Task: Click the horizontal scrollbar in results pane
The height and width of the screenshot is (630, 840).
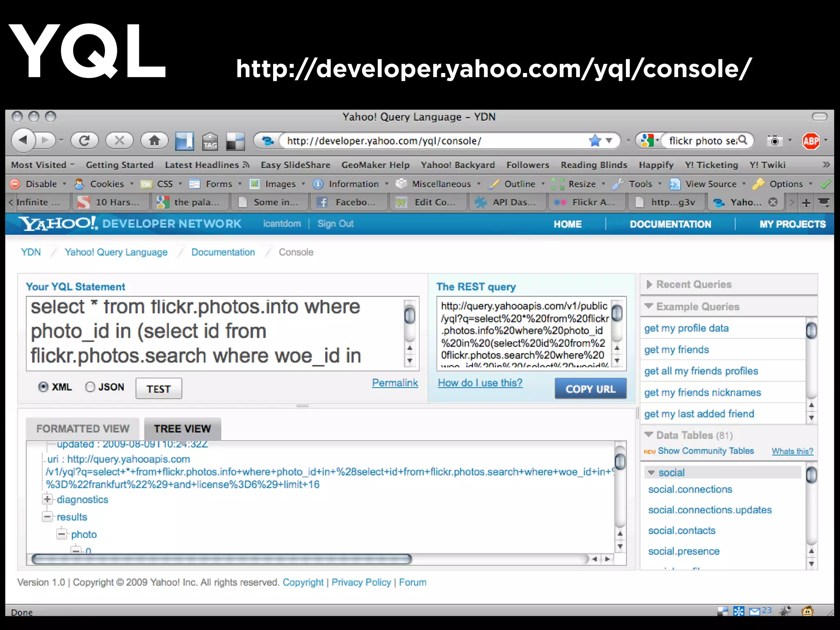Action: (x=221, y=559)
